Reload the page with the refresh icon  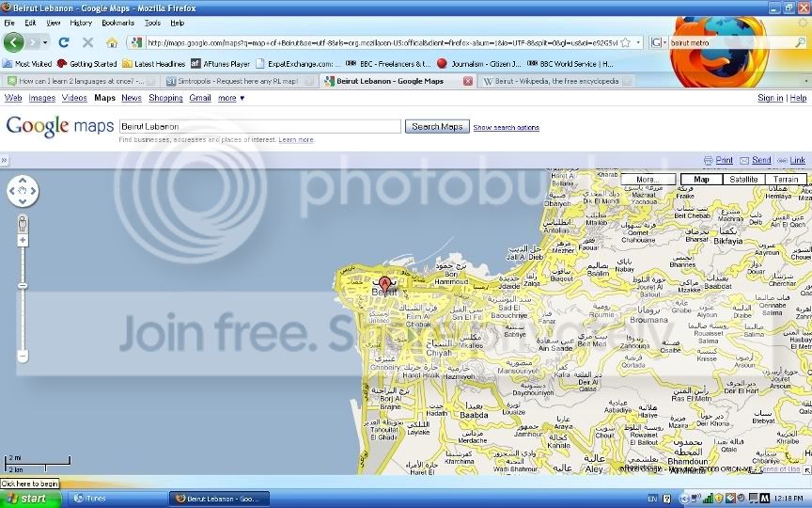coord(64,42)
